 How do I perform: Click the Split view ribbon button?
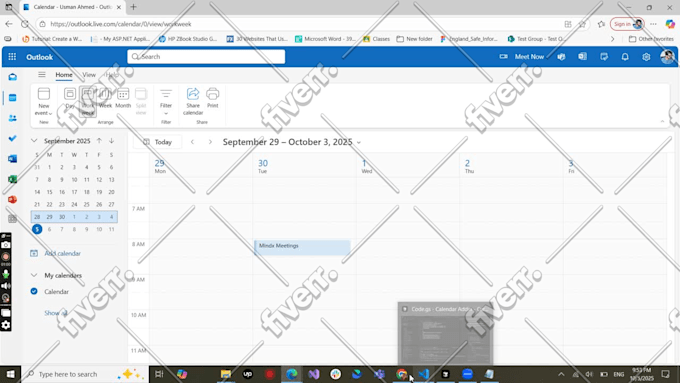pyautogui.click(x=141, y=101)
